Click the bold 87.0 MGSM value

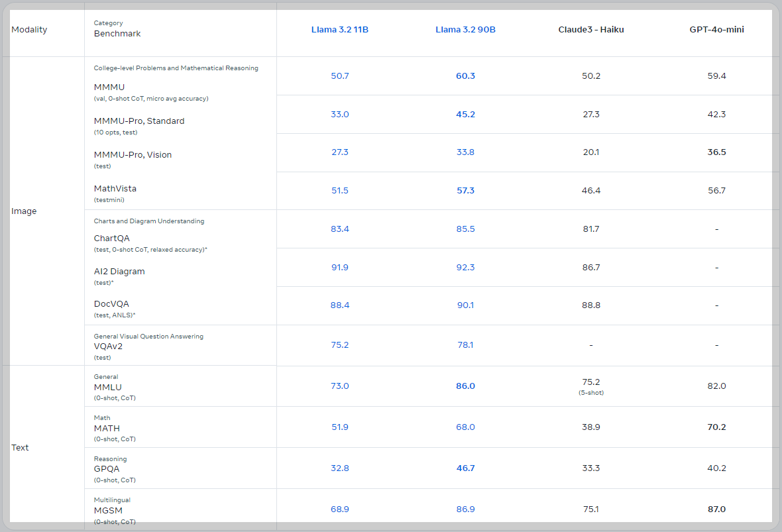[716, 509]
